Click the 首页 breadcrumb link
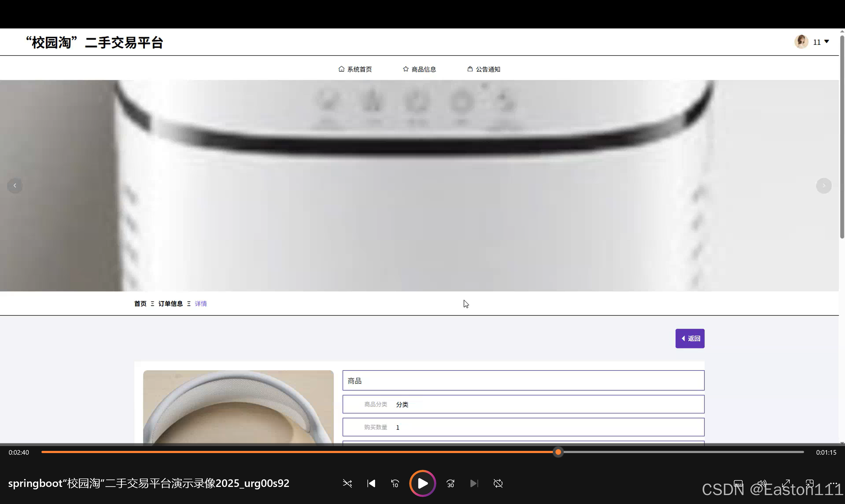 140,304
